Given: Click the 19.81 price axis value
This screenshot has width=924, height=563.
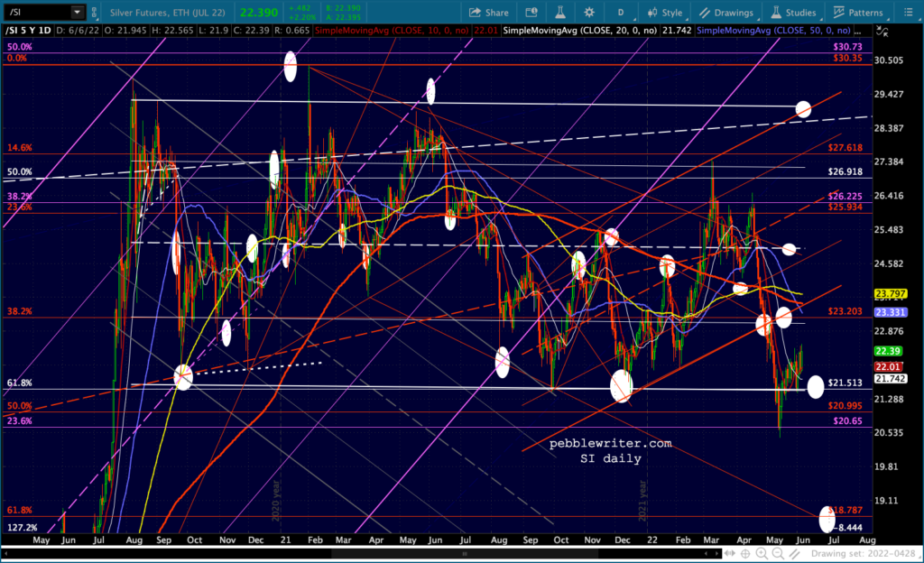Looking at the screenshot, I should point(886,466).
